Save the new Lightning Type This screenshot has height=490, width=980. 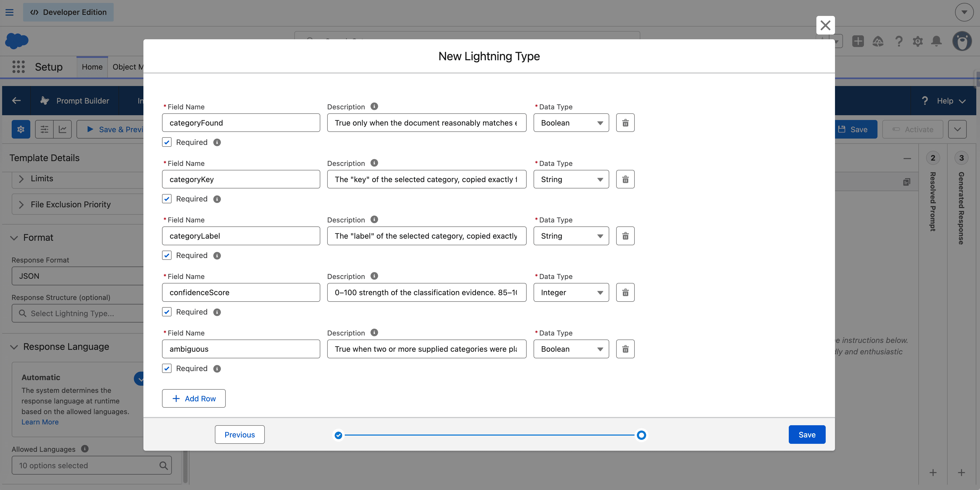(x=807, y=435)
